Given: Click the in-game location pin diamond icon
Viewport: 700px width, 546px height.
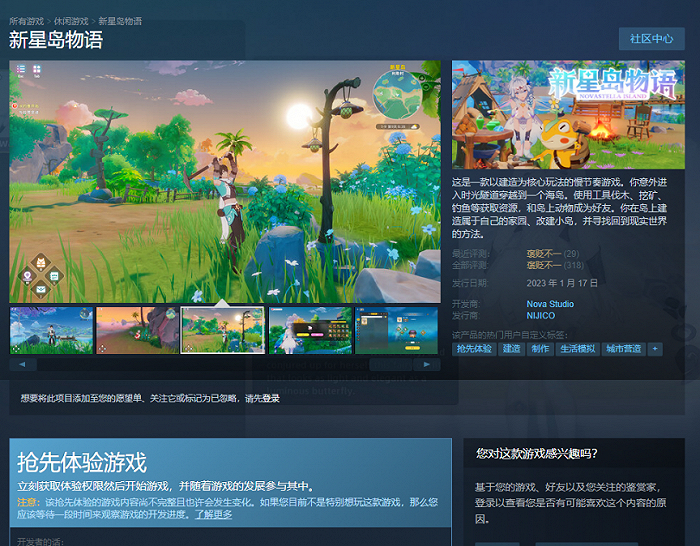Looking at the screenshot, I should 27,276.
